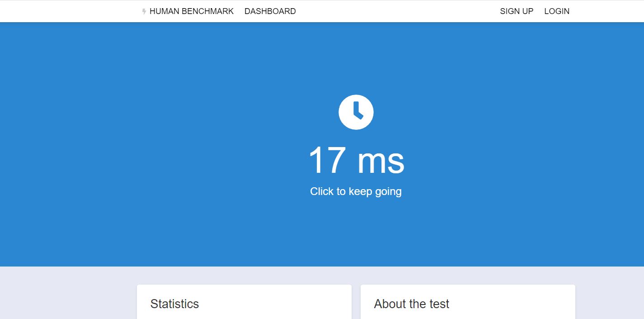Click the About the test heading
Screen dimensions: 644x319
pyautogui.click(x=411, y=304)
